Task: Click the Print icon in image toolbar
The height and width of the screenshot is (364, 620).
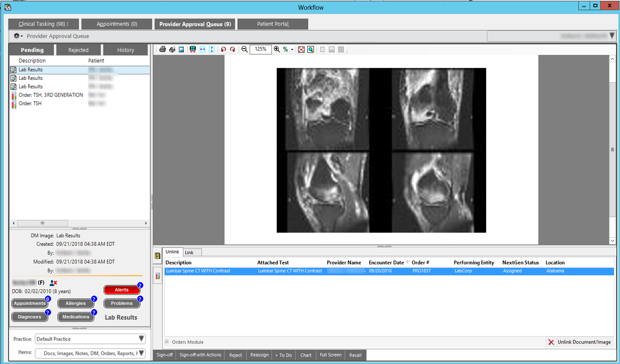Action: [x=162, y=49]
